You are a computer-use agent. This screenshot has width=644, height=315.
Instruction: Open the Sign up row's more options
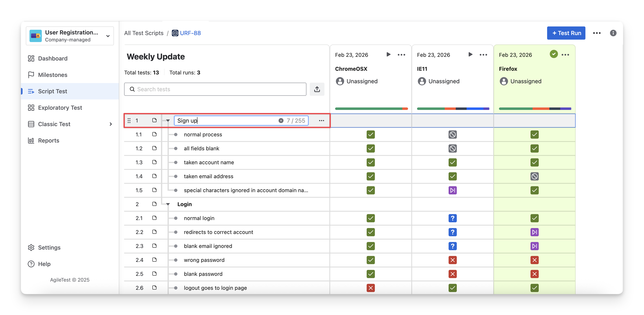[x=321, y=121]
